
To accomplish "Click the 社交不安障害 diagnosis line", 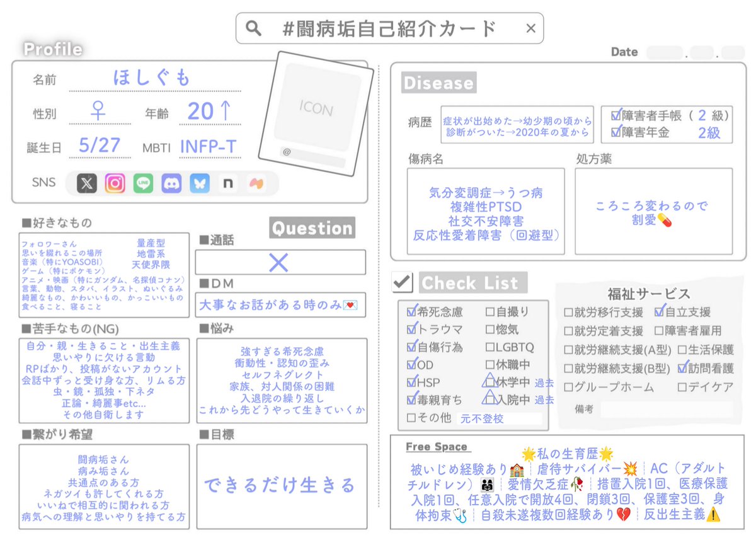I will click(x=486, y=221).
